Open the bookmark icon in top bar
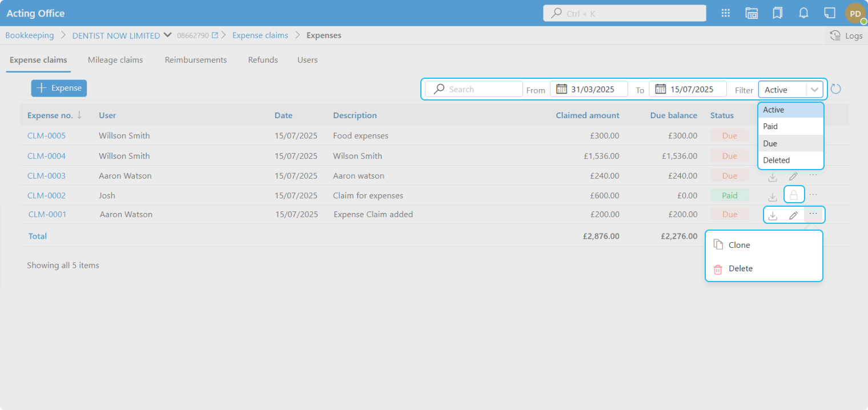868x410 pixels. (777, 13)
